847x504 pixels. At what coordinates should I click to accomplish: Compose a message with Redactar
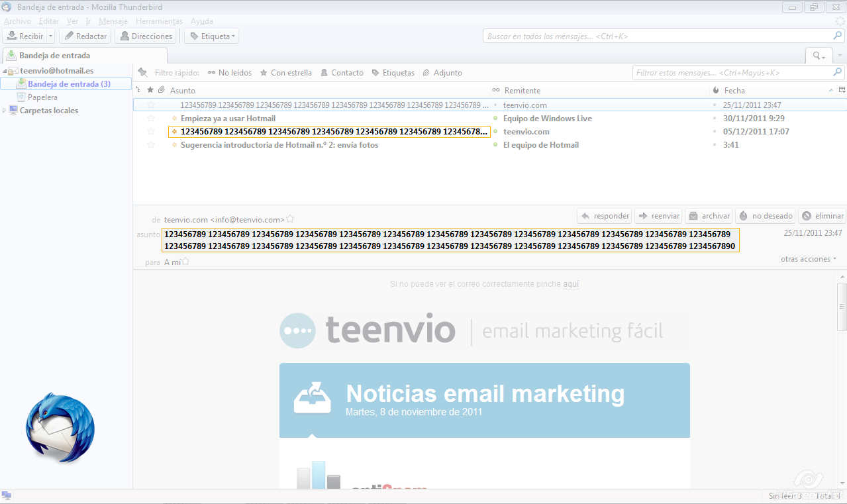(x=85, y=36)
